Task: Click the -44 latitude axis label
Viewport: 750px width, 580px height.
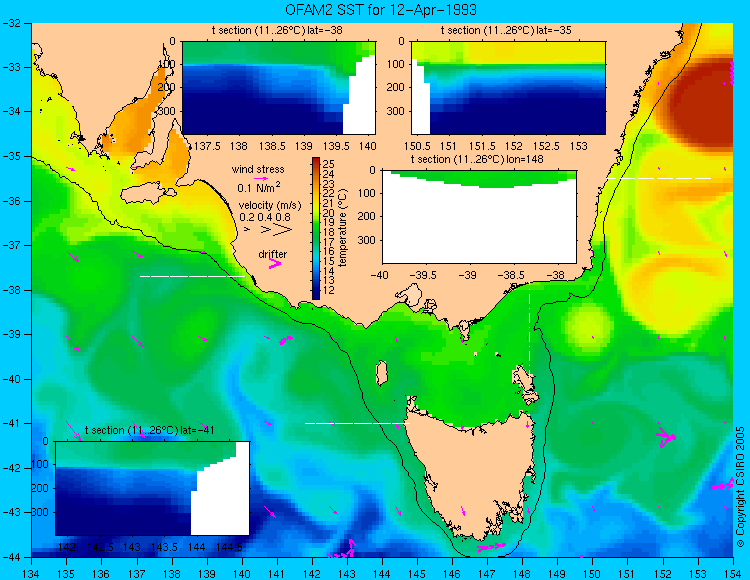Action: (11, 557)
